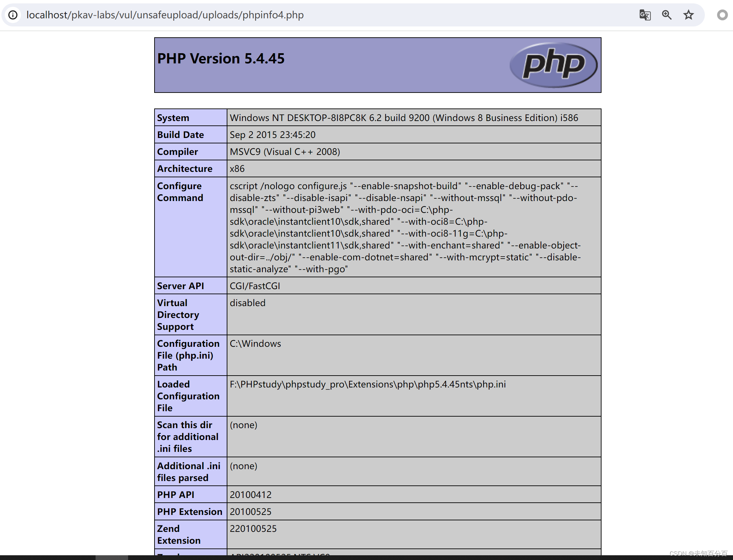
Task: Click the zoom magnifier icon in address bar
Action: (667, 15)
